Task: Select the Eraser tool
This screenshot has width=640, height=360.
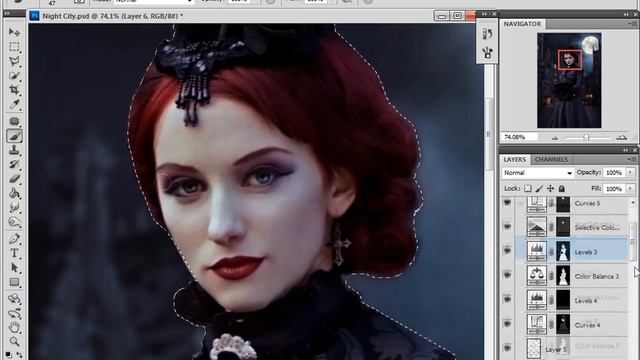Action: (x=14, y=179)
